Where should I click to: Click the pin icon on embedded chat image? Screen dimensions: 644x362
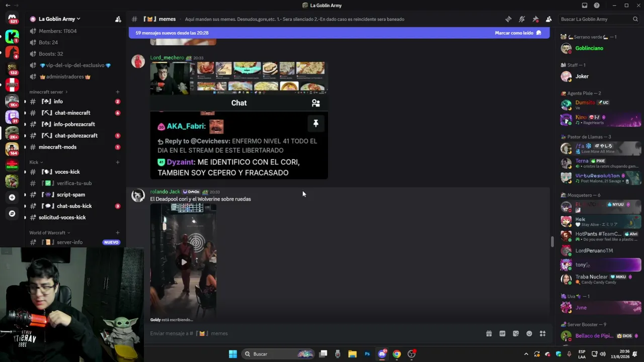[316, 123]
